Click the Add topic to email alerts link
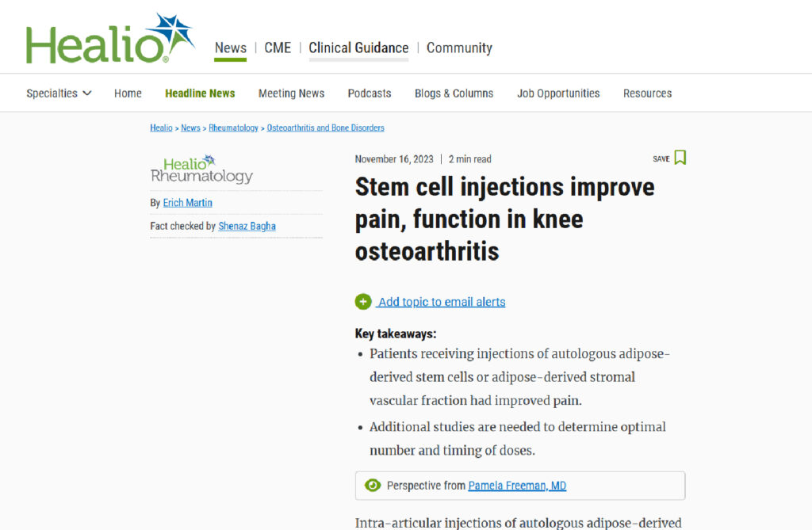 click(x=441, y=302)
